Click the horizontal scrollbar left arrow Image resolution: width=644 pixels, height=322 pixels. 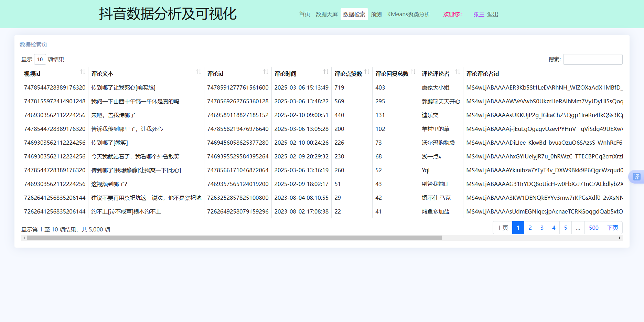24,238
